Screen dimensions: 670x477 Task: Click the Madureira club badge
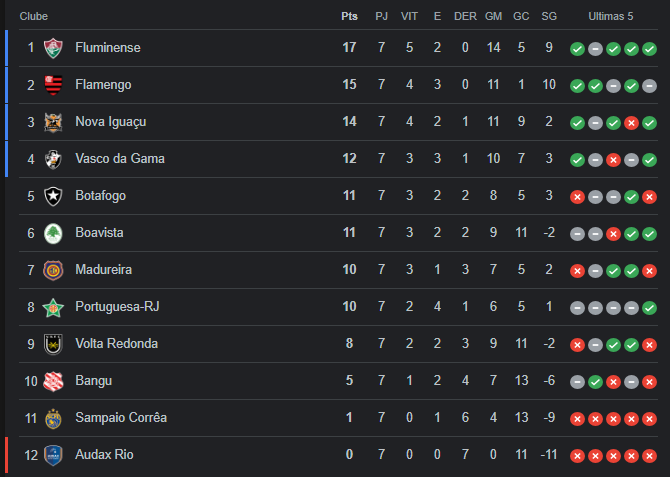[53, 270]
